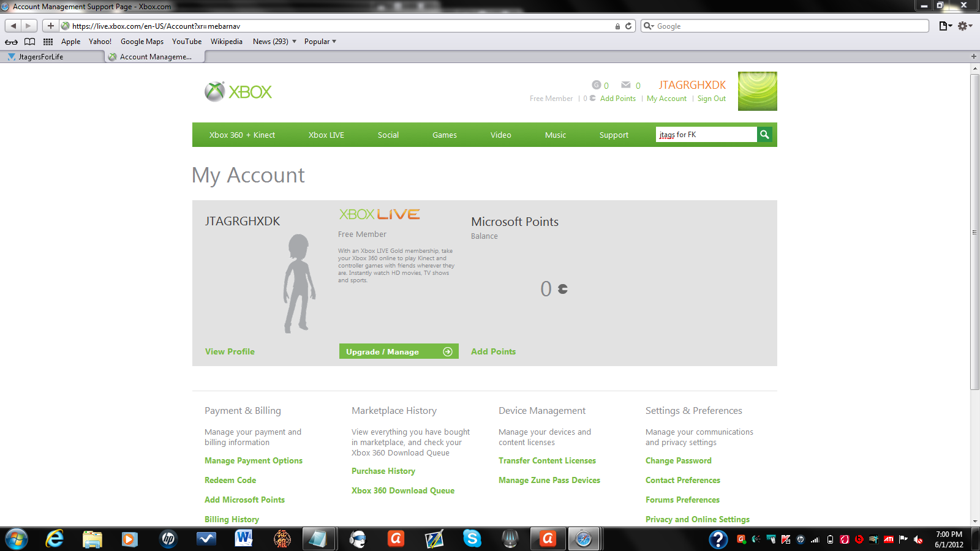Click the Change Password link
This screenshot has width=980, height=551.
click(679, 460)
